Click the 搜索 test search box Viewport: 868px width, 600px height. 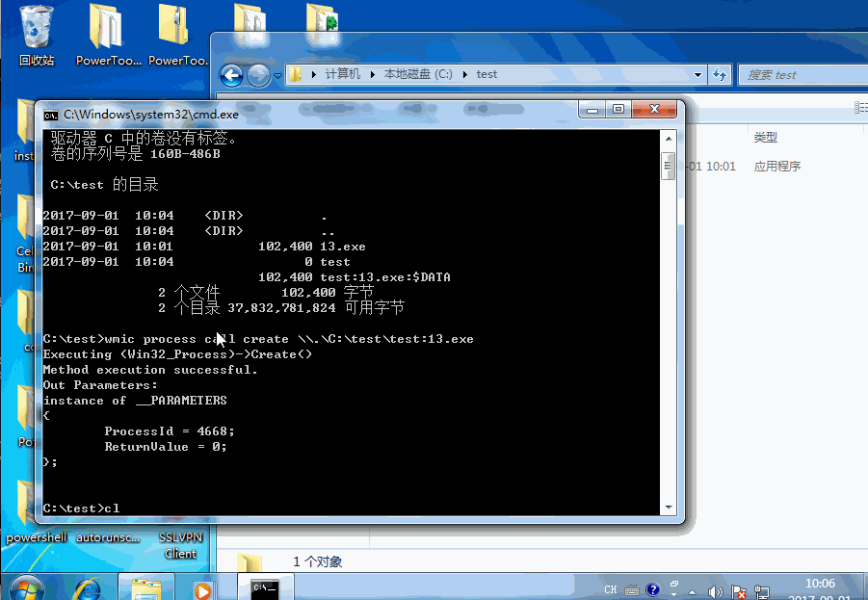(800, 74)
